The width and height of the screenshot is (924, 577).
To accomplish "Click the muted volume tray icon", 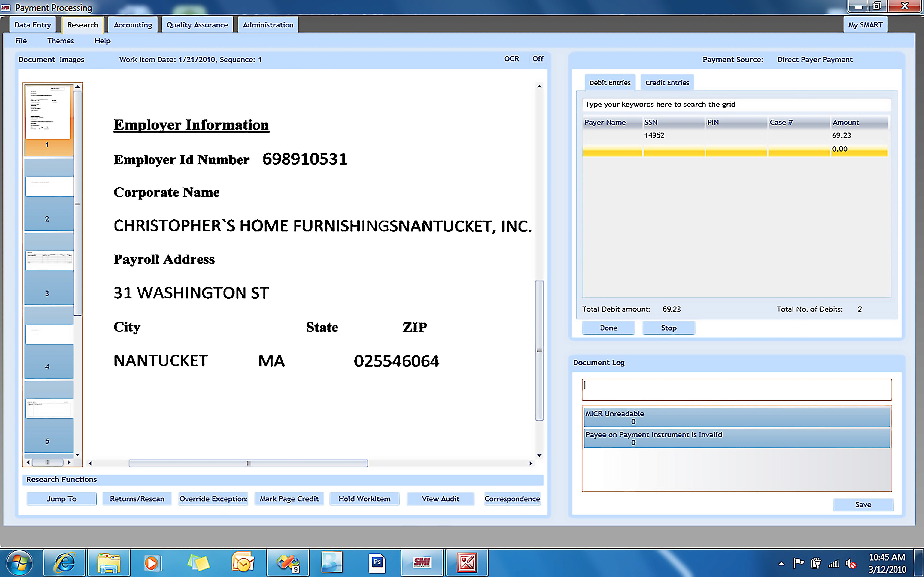I will point(851,563).
